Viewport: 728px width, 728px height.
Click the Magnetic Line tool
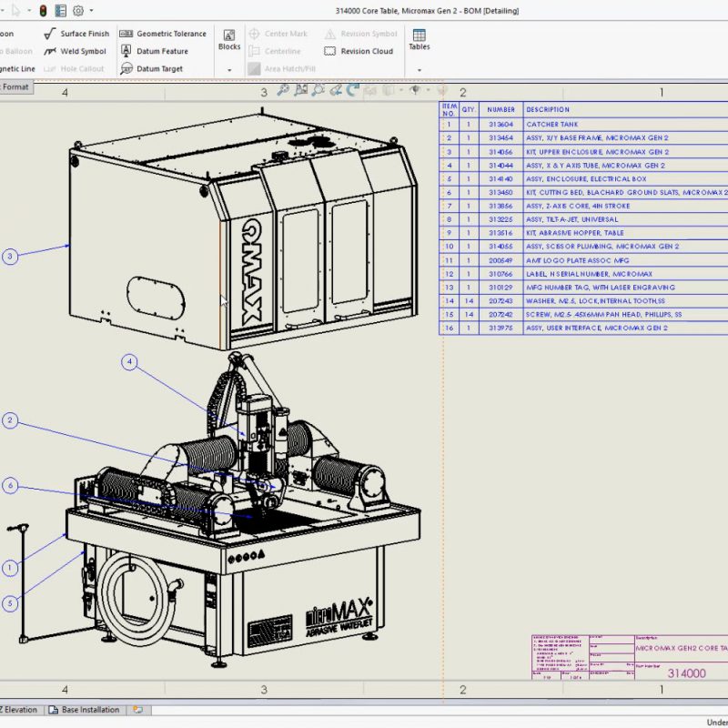(x=17, y=69)
